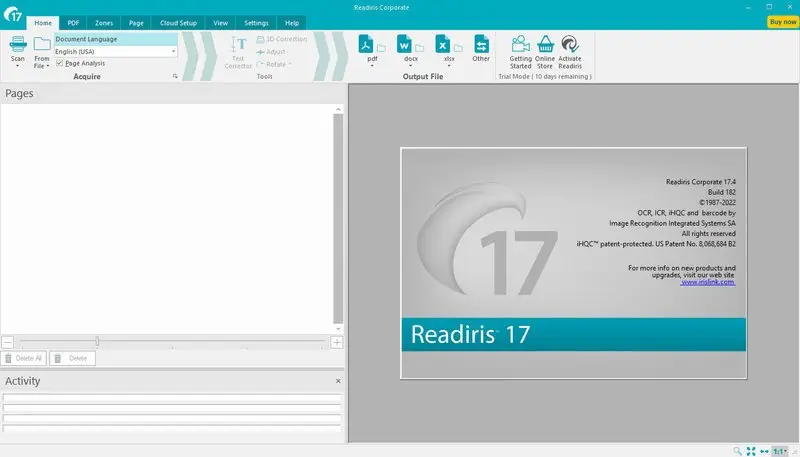Click the zoom-in plus icon under Pages

pos(337,342)
